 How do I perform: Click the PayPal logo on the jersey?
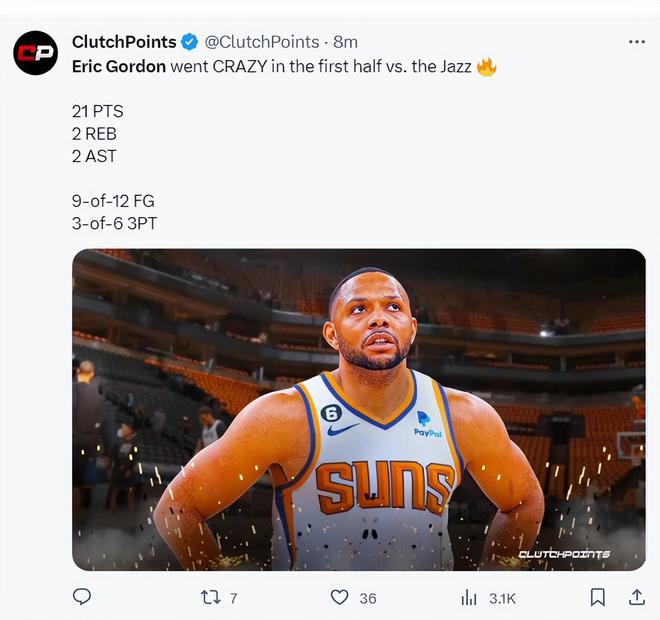click(427, 424)
